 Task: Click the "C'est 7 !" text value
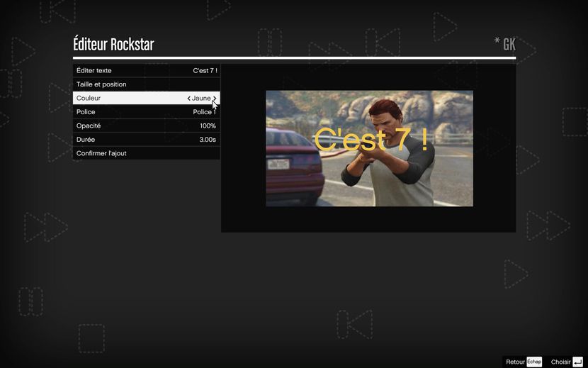(205, 71)
